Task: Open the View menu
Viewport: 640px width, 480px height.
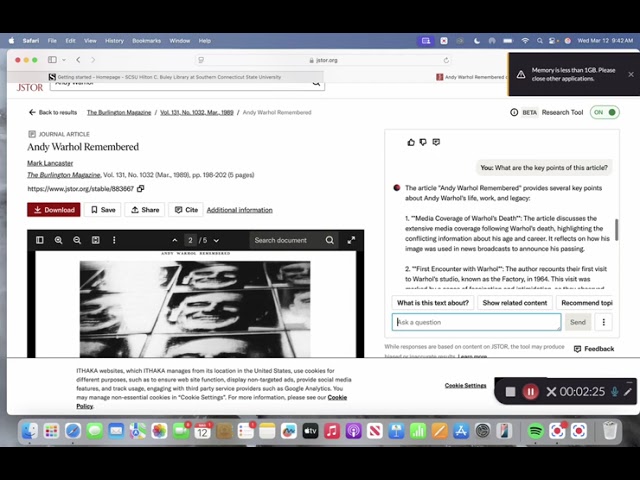Action: point(90,41)
